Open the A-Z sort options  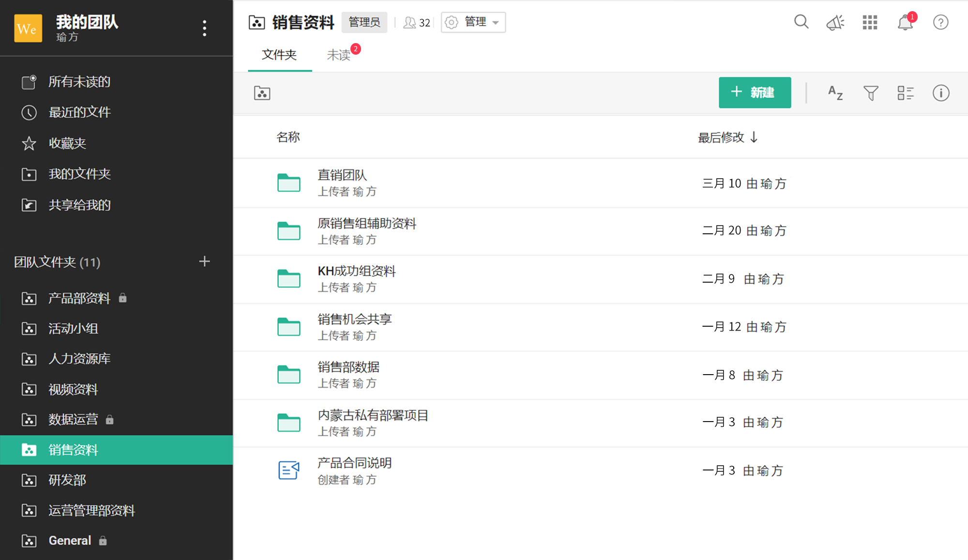[x=835, y=92]
